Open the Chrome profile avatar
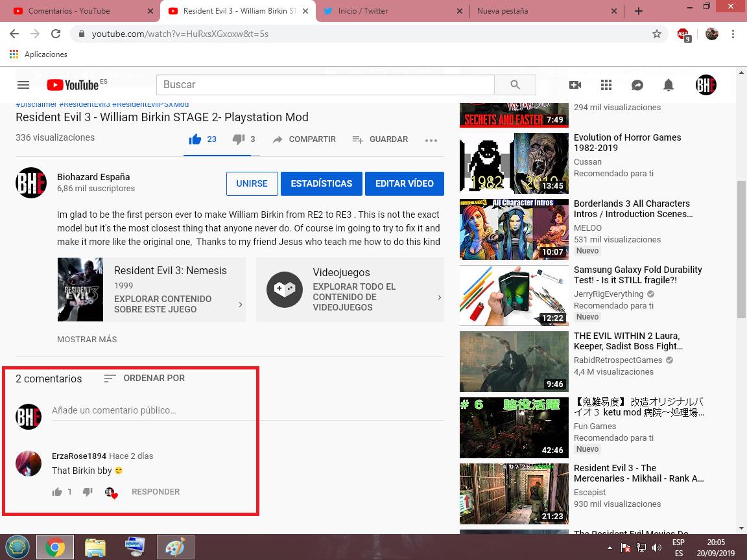Image resolution: width=747 pixels, height=560 pixels. [712, 34]
